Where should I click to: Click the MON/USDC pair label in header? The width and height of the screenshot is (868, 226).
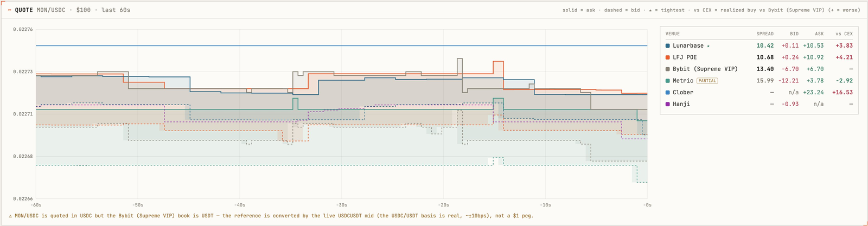51,10
